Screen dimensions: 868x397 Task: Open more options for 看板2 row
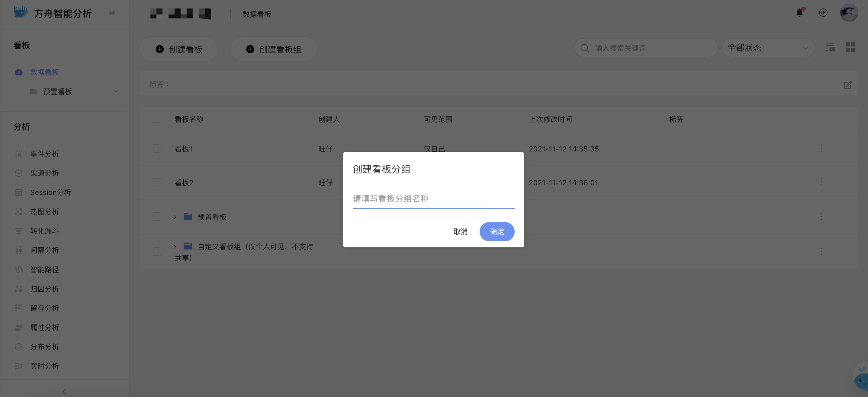[x=821, y=182]
